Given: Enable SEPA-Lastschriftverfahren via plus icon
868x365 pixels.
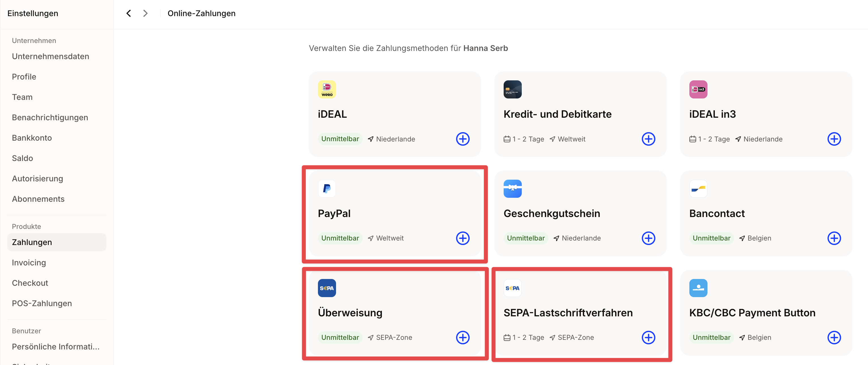Looking at the screenshot, I should (648, 337).
